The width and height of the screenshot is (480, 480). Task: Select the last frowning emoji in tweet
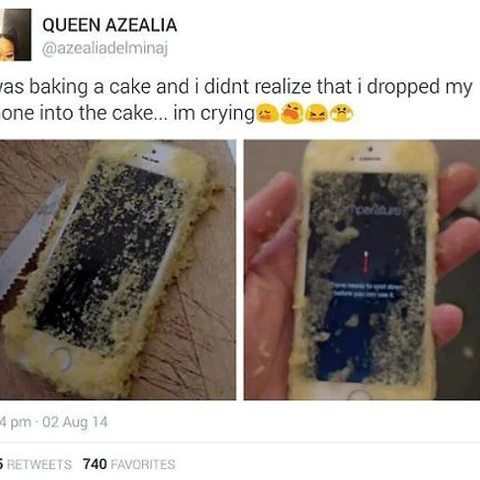[x=341, y=114]
